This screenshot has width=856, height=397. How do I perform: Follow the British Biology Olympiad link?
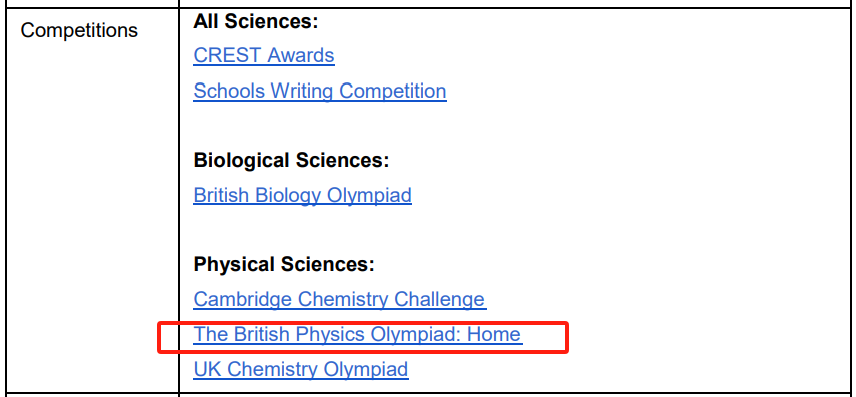click(x=302, y=195)
